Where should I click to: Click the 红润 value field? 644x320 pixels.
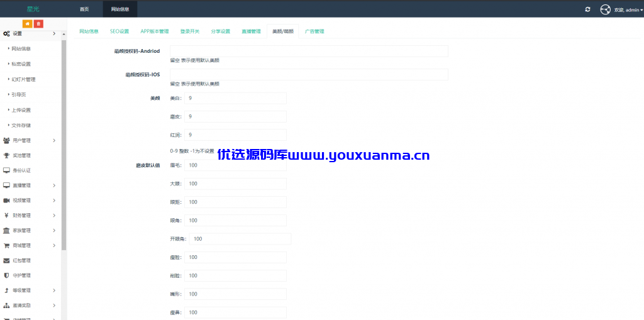(235, 135)
